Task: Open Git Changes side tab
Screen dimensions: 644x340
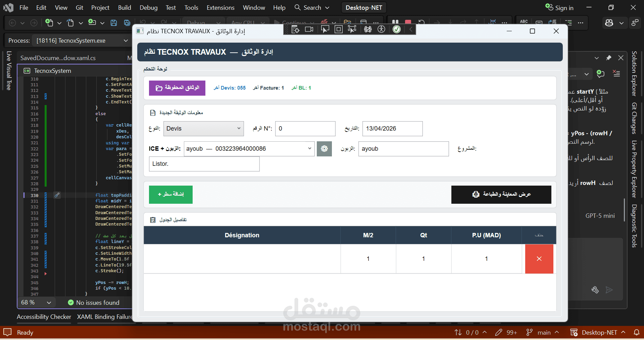Action: tap(634, 118)
